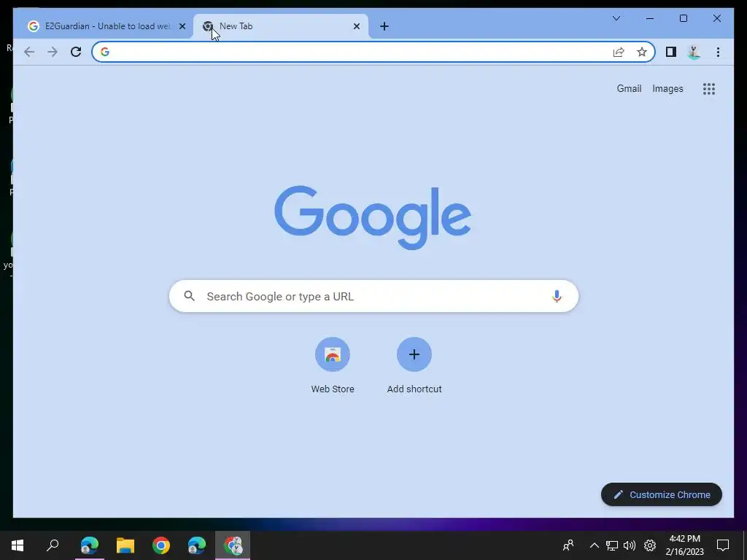747x560 pixels.
Task: Open the network icon in tray
Action: pos(612,545)
